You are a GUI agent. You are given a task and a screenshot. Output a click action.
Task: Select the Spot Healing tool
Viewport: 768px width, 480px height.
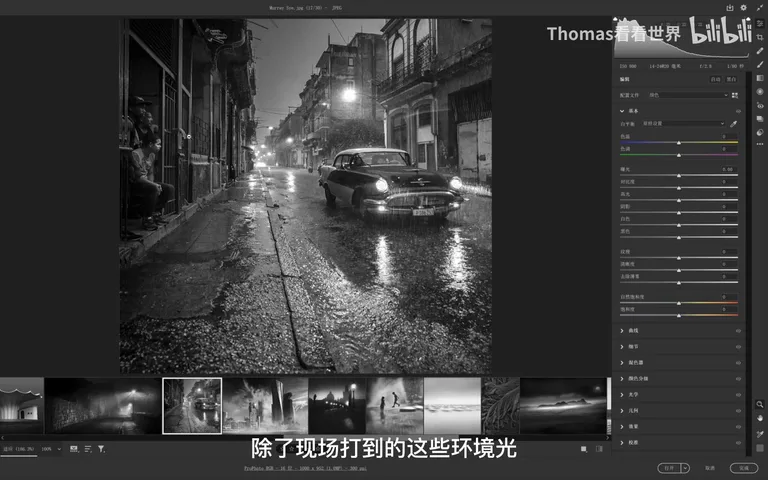click(760, 51)
